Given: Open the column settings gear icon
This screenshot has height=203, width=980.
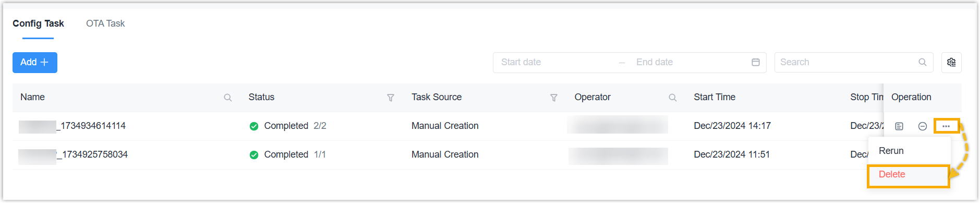Looking at the screenshot, I should pyautogui.click(x=951, y=62).
